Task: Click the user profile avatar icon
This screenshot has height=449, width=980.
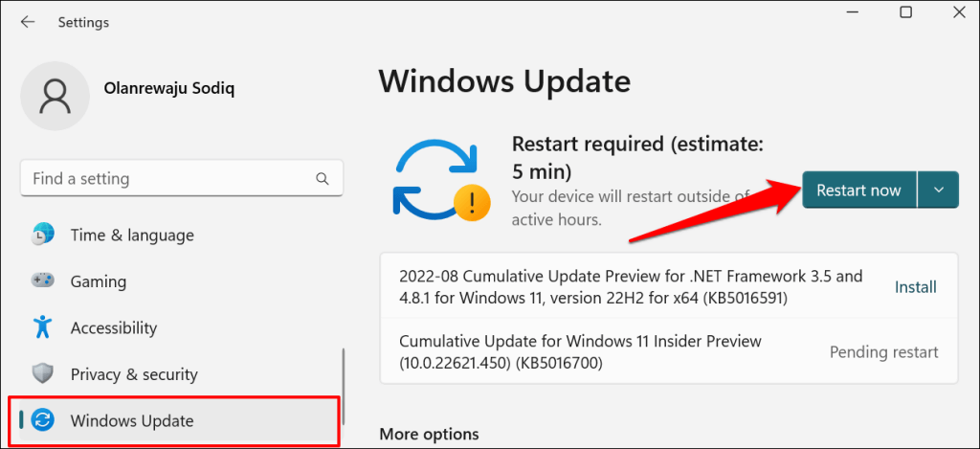Action: click(56, 99)
